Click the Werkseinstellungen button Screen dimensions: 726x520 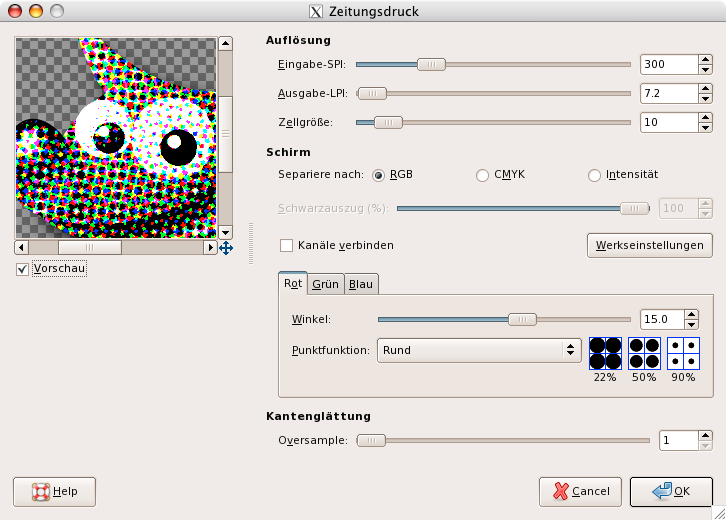650,245
